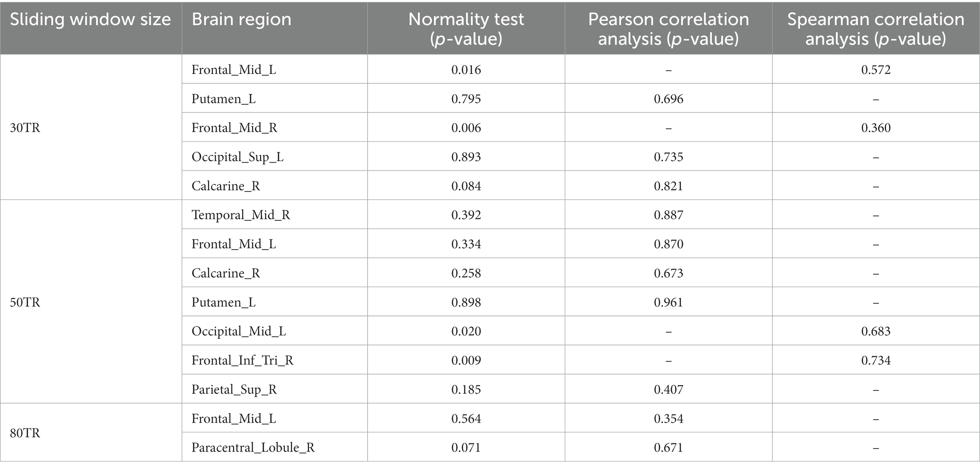Select the Pearson correlation analysis header
Screen dimensions: 980x469
pyautogui.click(x=668, y=29)
